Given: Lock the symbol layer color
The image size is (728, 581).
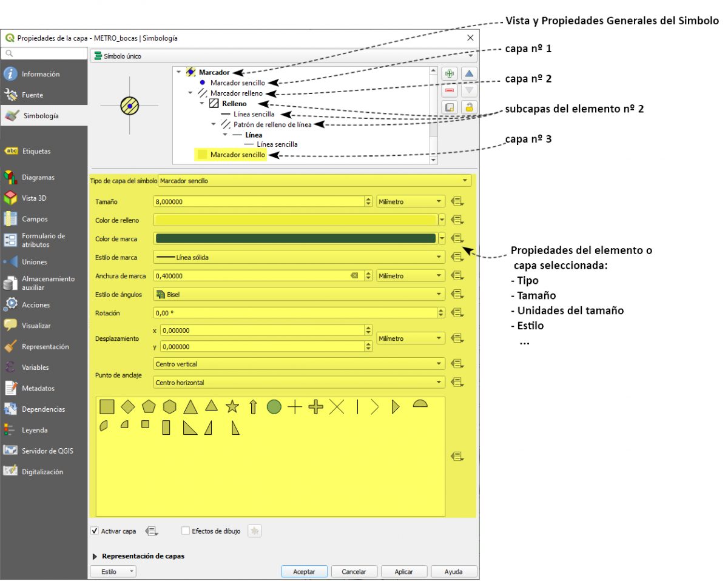Looking at the screenshot, I should click(468, 107).
